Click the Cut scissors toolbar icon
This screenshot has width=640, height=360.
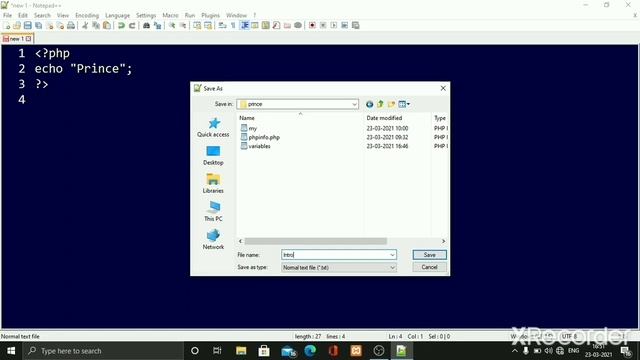[85, 25]
